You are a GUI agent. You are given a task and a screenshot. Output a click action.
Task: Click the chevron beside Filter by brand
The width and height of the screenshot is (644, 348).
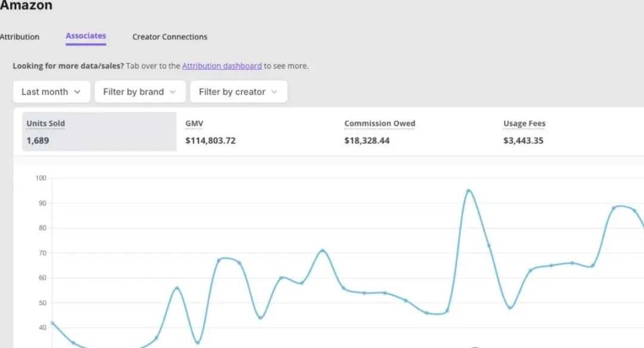[x=173, y=92]
